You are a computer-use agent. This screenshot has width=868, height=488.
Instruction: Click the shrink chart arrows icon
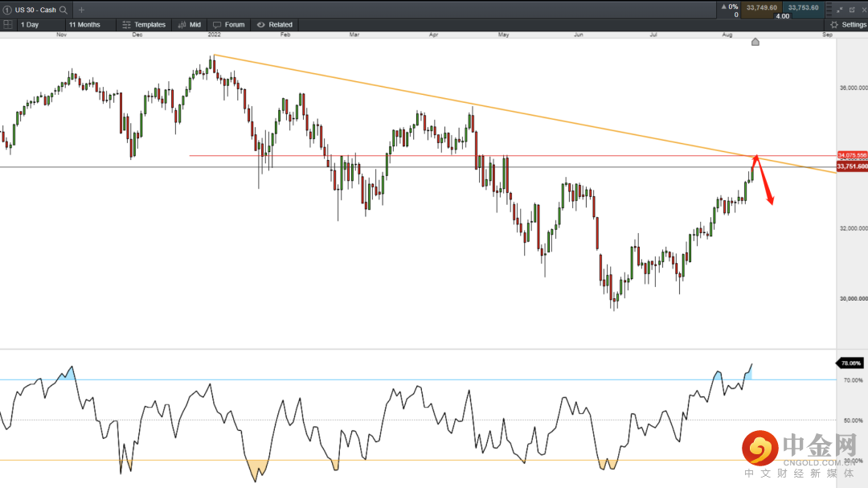pyautogui.click(x=840, y=10)
